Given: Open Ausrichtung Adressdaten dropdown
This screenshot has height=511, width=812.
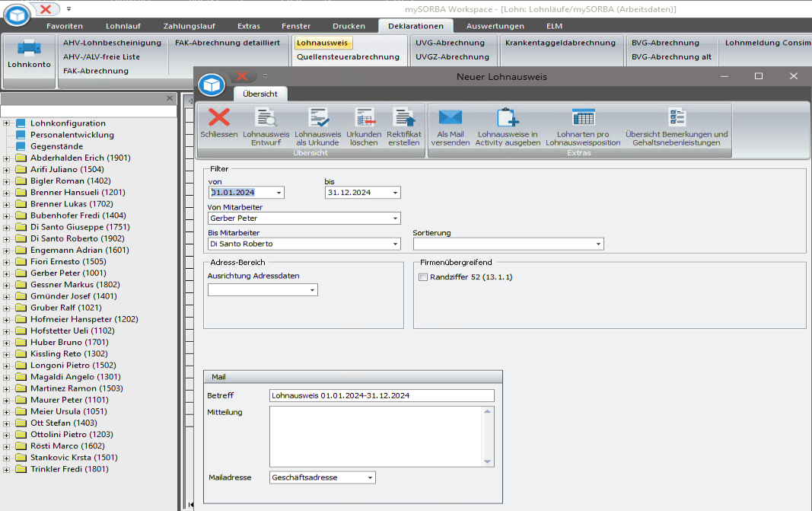Looking at the screenshot, I should pos(312,290).
